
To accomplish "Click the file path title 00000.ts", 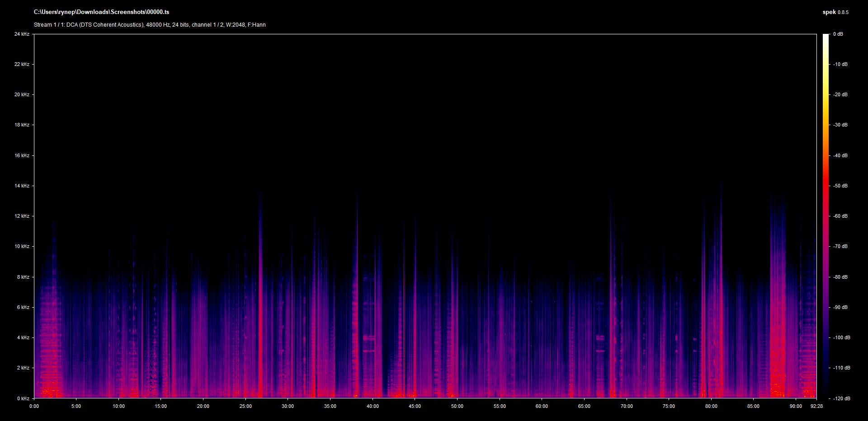I will click(x=101, y=12).
